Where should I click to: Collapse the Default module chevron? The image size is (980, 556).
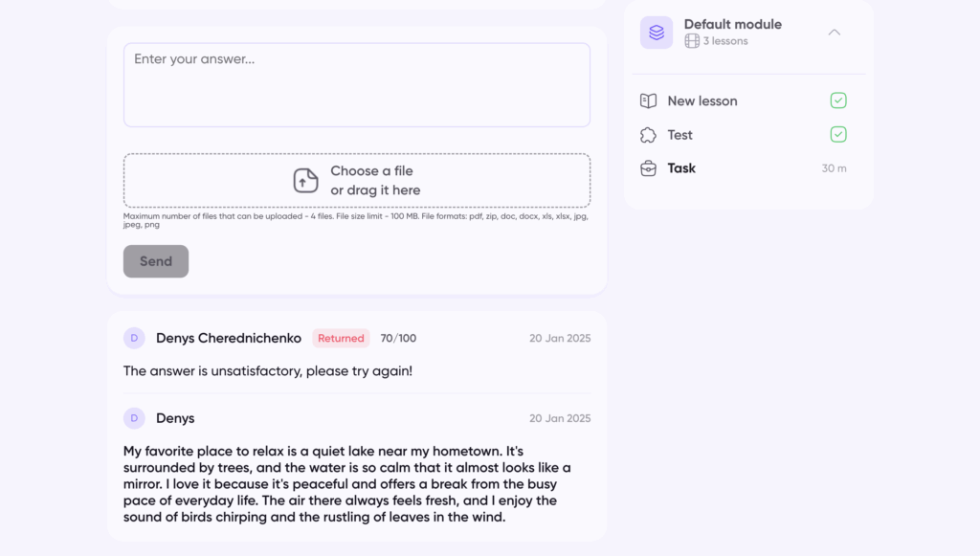[x=835, y=33]
